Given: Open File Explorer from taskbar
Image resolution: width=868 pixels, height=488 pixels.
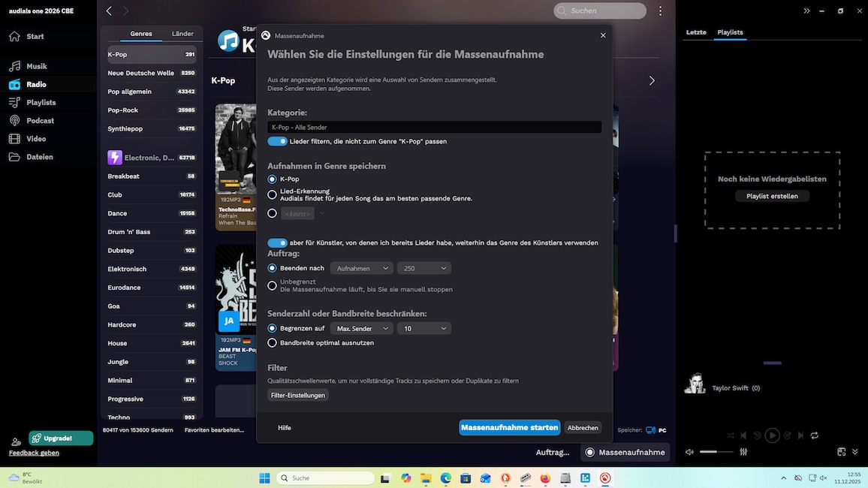Looking at the screenshot, I should click(426, 478).
